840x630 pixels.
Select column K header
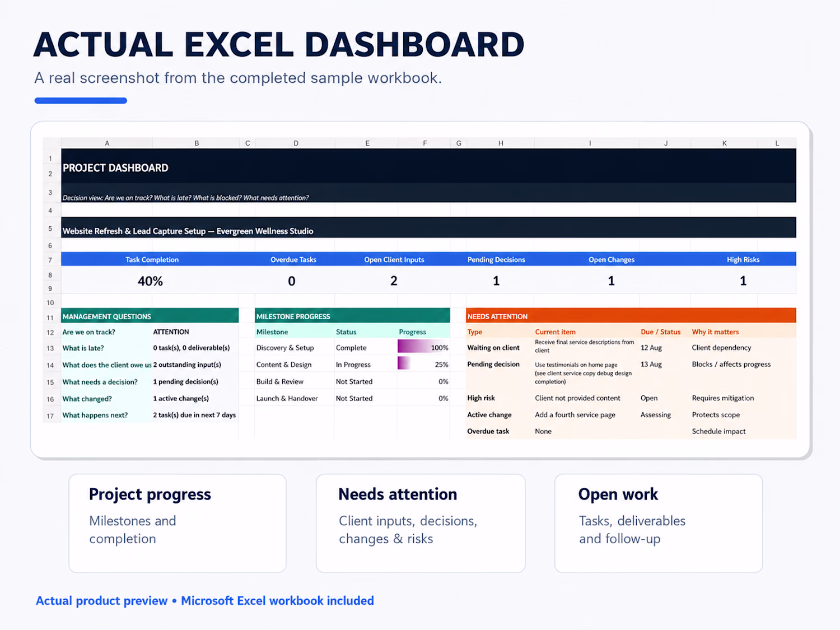pyautogui.click(x=724, y=143)
